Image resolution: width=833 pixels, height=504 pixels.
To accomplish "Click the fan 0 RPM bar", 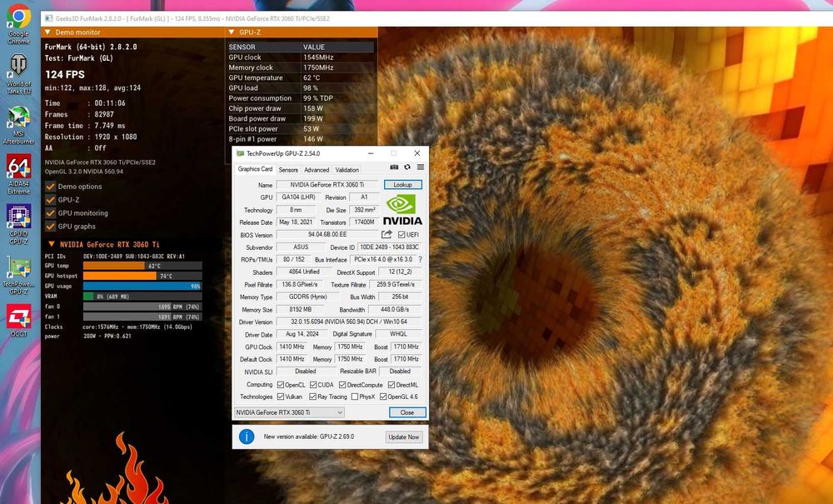I will click(x=142, y=306).
